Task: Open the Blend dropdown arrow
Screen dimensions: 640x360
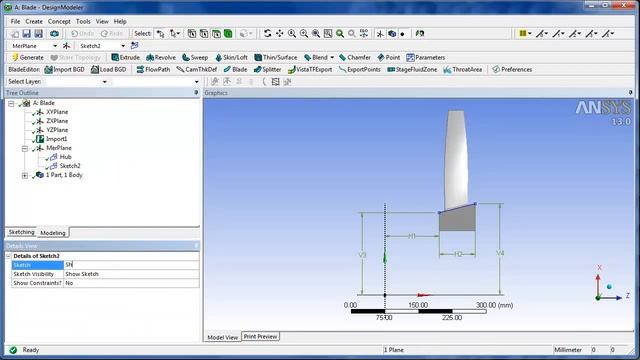Action: pos(332,58)
